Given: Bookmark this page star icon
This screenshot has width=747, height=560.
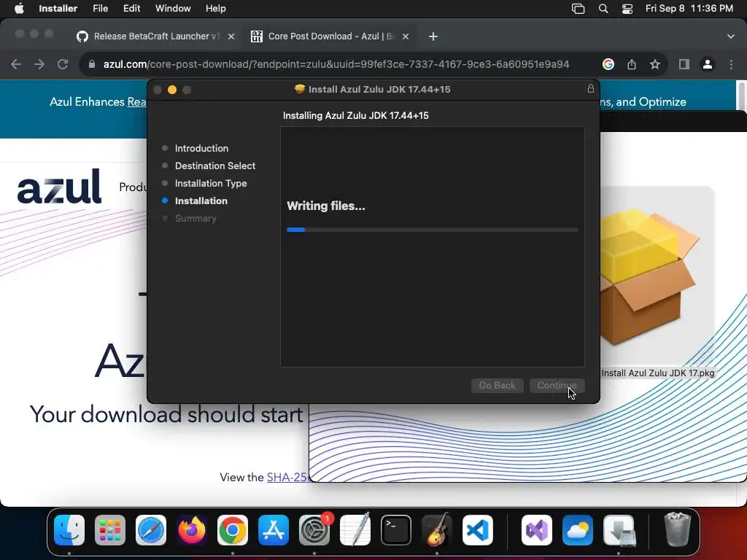Looking at the screenshot, I should [655, 64].
